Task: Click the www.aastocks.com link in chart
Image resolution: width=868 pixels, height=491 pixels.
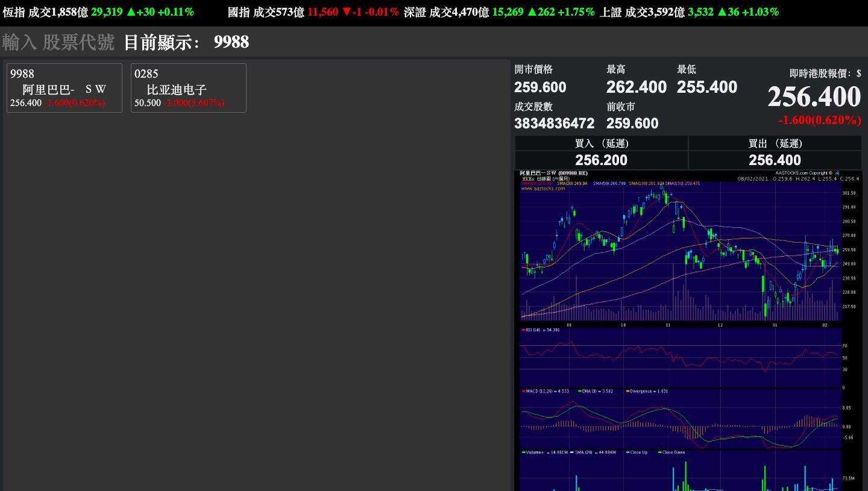Action: (x=543, y=189)
